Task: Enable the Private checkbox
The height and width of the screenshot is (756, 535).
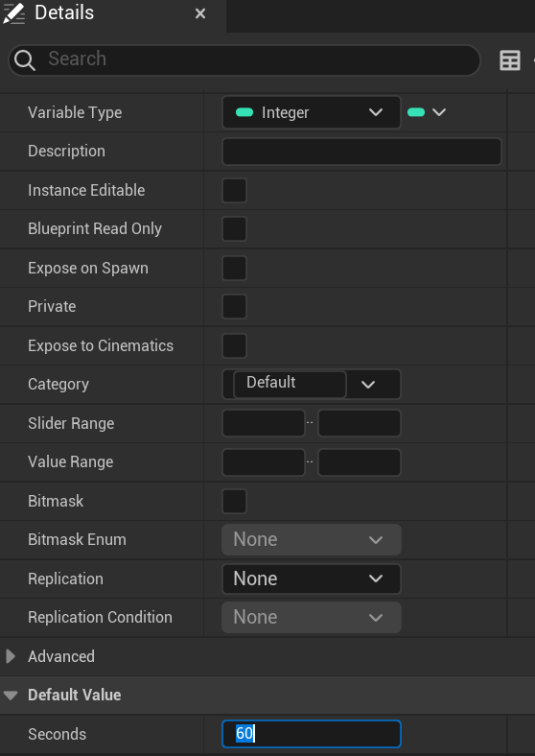Action: [234, 307]
